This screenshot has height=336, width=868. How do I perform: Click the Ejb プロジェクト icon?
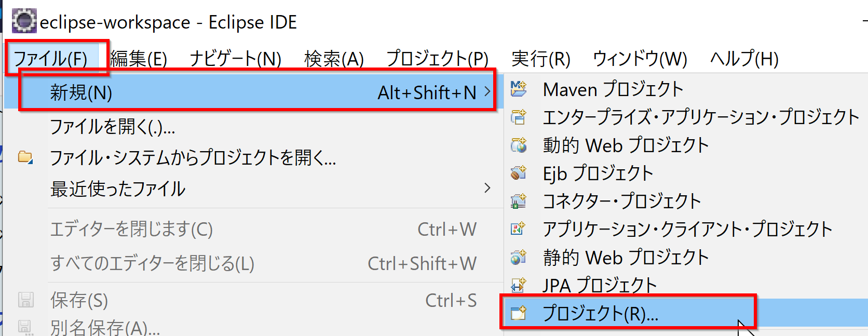click(518, 173)
